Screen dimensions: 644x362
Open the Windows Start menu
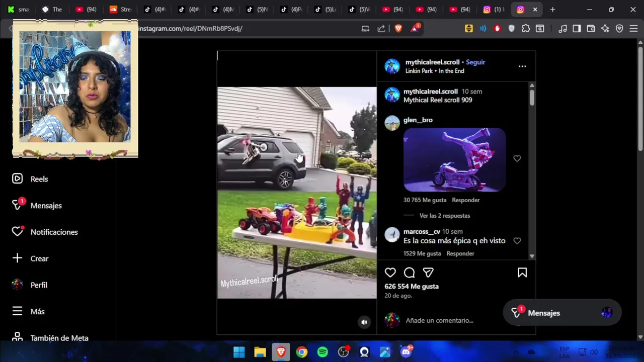[239, 352]
